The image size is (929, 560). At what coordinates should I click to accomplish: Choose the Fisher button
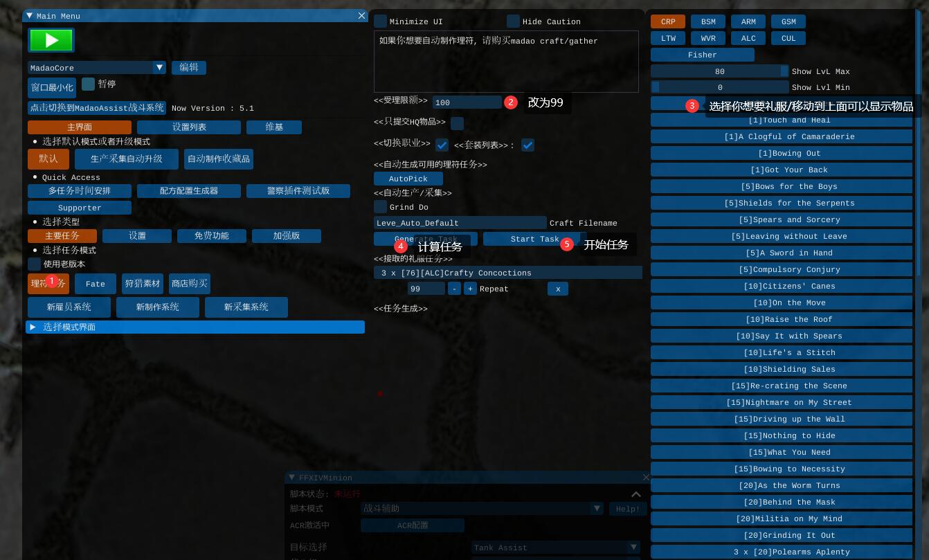tap(702, 55)
